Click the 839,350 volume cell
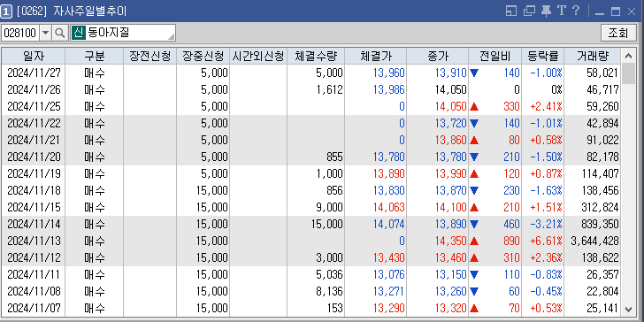 click(x=593, y=225)
